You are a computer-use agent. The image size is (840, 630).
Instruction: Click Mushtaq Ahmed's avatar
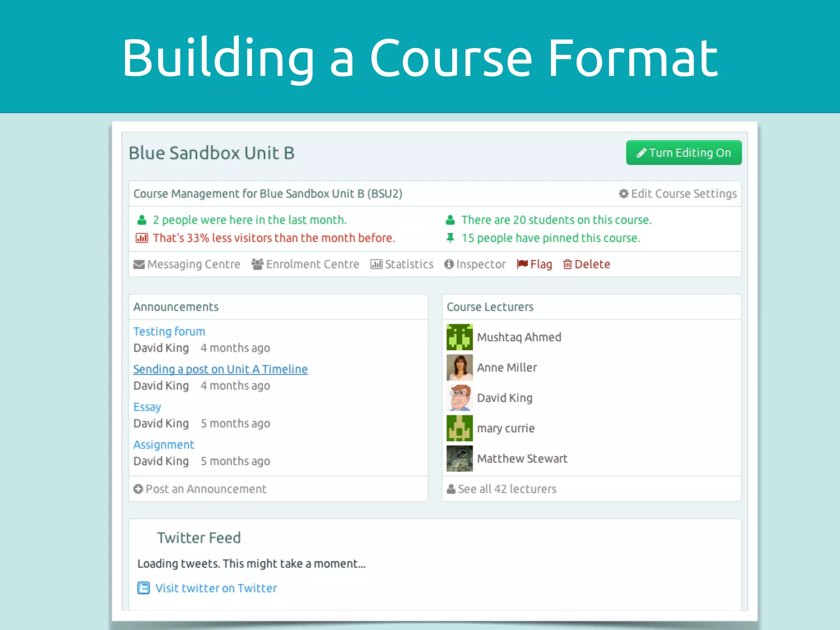pos(459,337)
